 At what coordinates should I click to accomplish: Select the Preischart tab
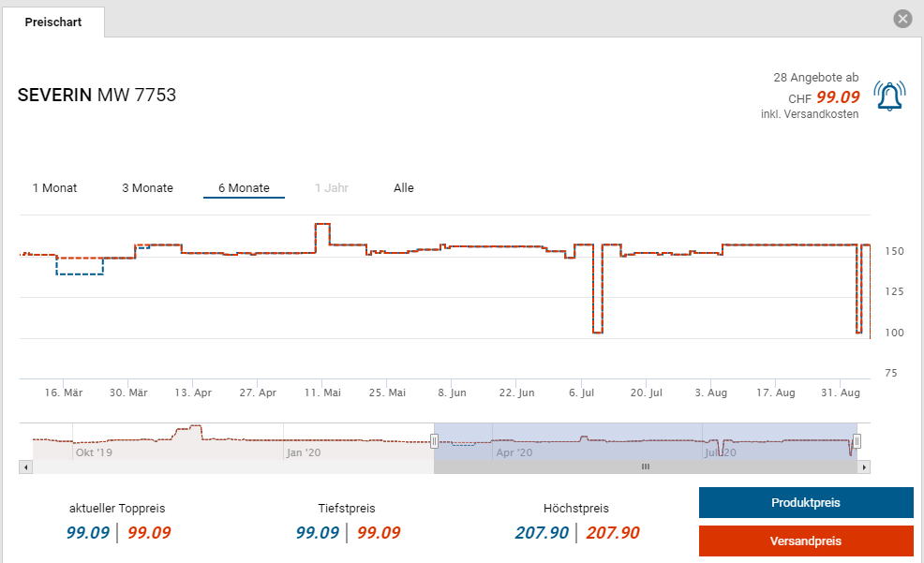pyautogui.click(x=53, y=22)
